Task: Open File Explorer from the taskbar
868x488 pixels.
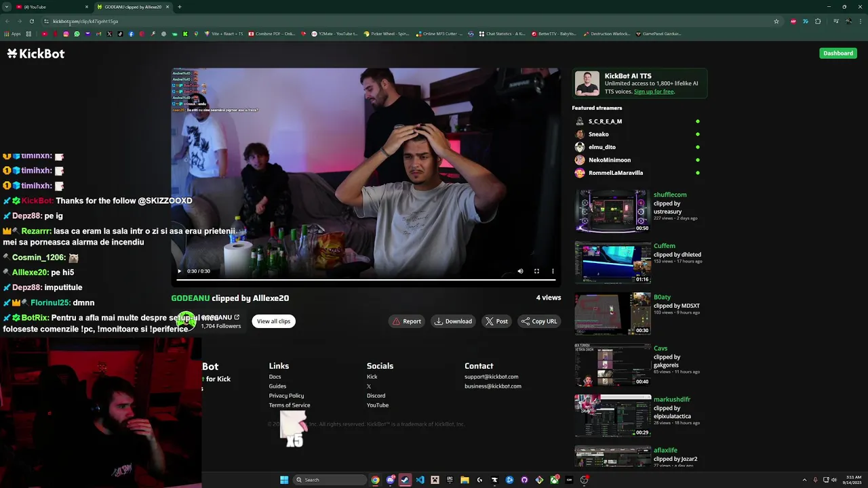Action: pos(465,480)
